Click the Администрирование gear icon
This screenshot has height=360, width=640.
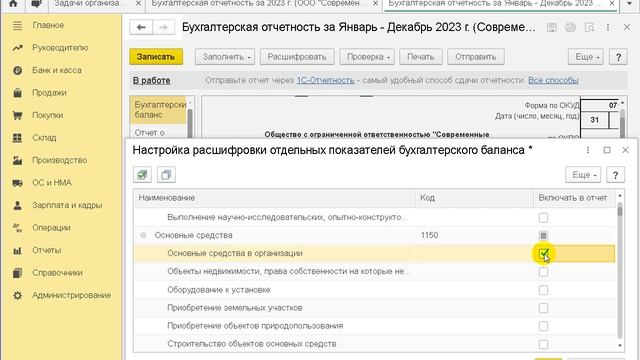(x=17, y=295)
